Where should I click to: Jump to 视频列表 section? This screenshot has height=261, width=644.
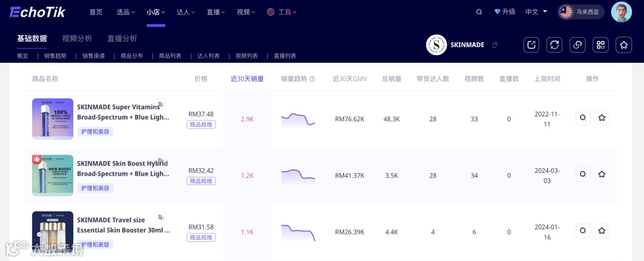(246, 56)
